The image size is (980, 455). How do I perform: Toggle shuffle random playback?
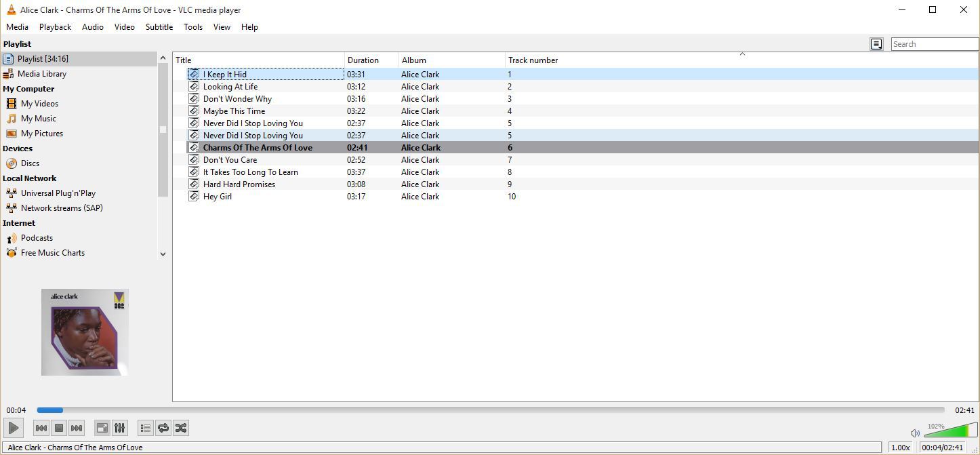coord(181,428)
